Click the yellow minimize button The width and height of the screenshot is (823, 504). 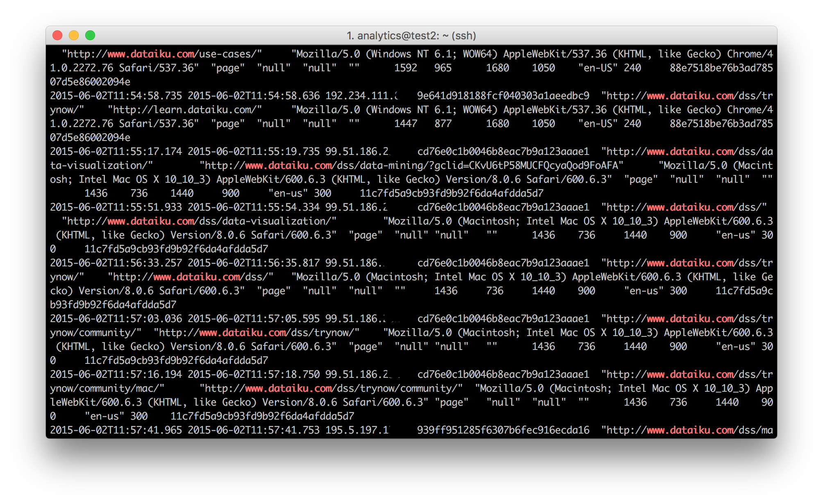tap(73, 36)
